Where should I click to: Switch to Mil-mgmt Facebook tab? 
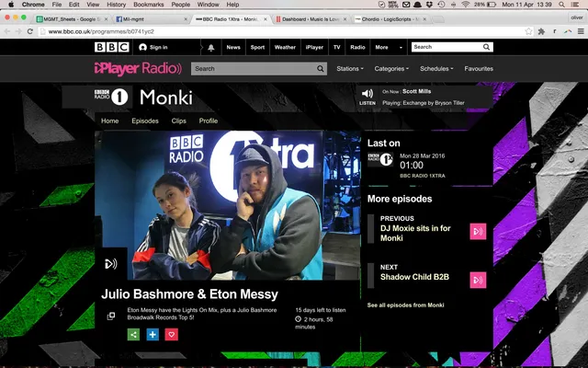151,18
